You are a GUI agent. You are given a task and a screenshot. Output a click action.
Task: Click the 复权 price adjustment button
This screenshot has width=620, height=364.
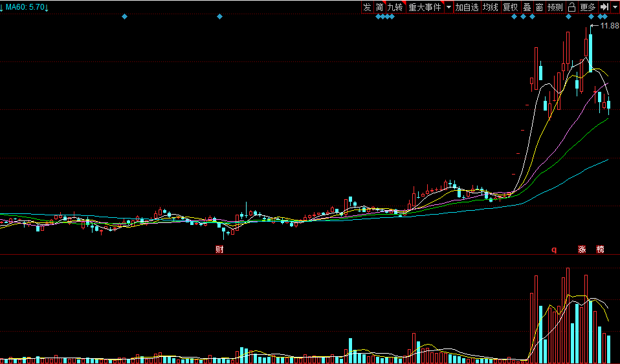(511, 7)
